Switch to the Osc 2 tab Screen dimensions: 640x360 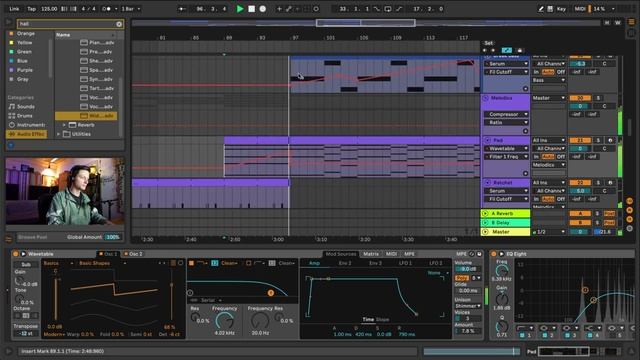133,254
